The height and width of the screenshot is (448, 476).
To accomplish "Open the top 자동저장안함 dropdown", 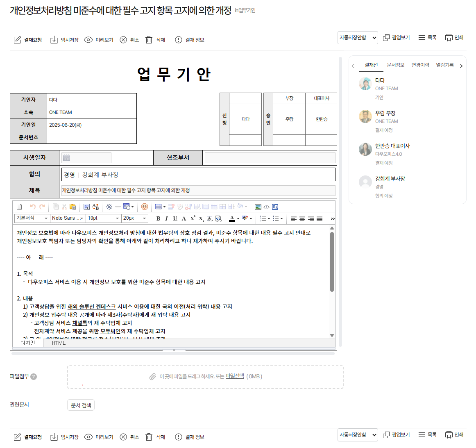I will [357, 38].
